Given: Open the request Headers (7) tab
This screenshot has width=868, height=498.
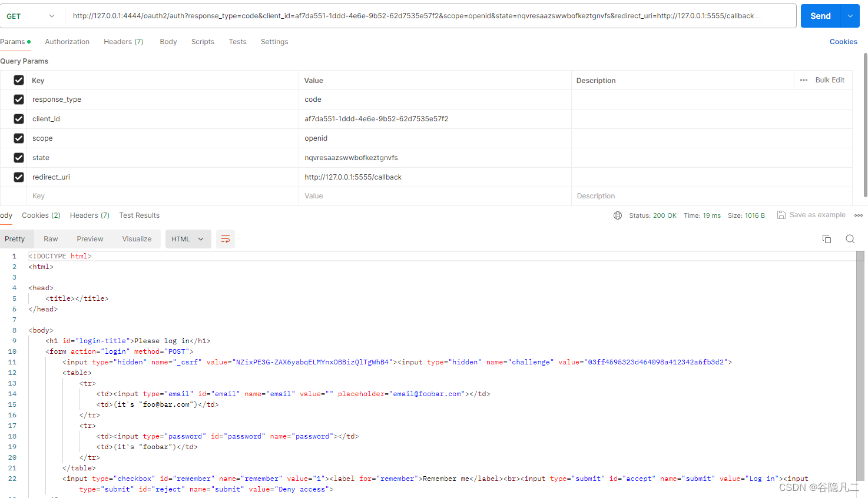Looking at the screenshot, I should click(124, 42).
